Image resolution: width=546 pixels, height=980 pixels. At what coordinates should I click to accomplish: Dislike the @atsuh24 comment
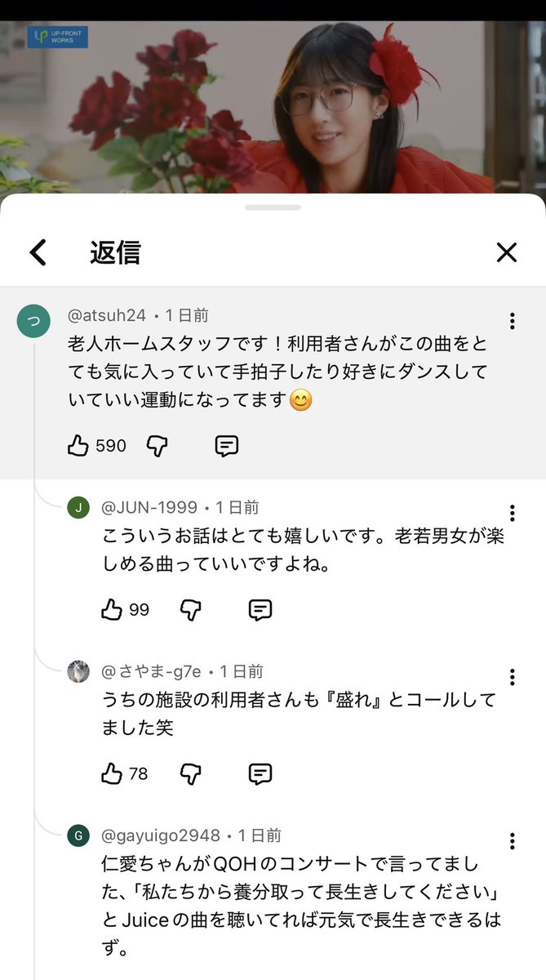157,445
